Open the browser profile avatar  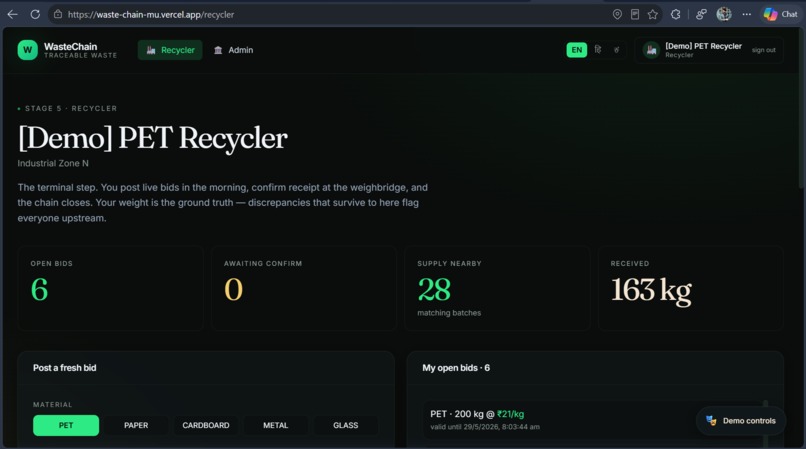[724, 14]
